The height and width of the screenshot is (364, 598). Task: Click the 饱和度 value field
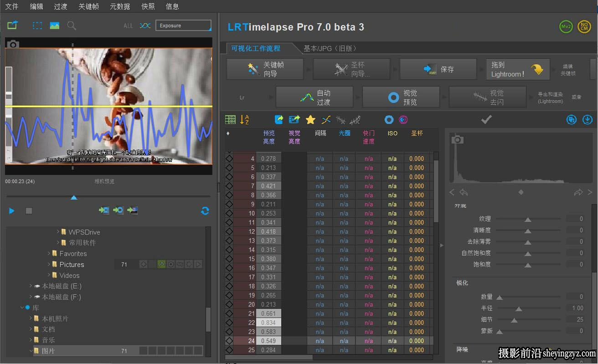pos(575,264)
